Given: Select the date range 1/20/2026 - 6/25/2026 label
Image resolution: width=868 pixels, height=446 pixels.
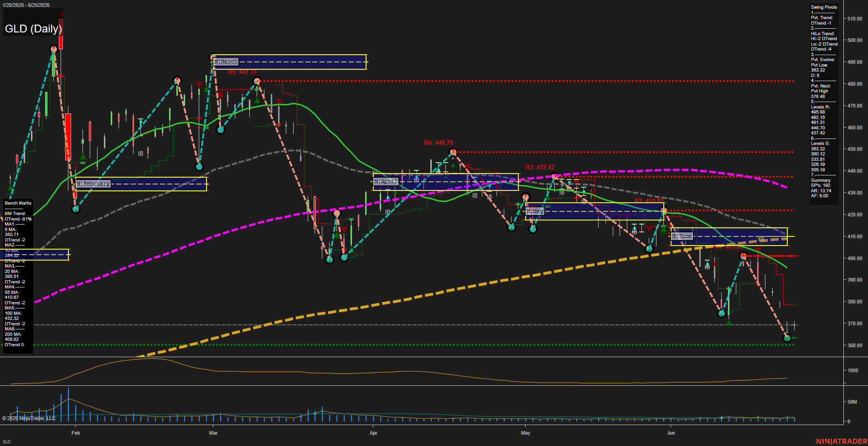Looking at the screenshot, I should (26, 5).
